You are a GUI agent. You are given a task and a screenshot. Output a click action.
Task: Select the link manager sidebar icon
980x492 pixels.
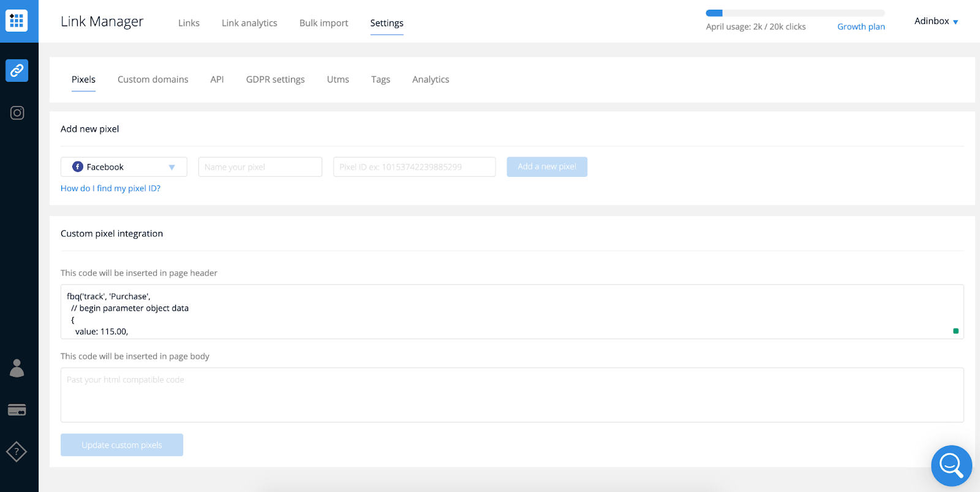coord(17,70)
